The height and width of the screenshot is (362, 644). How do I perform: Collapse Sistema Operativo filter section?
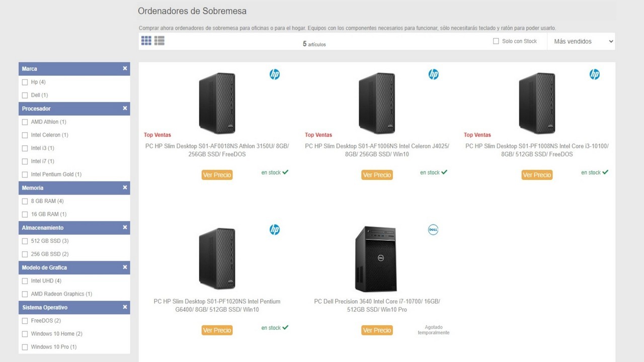click(x=125, y=307)
